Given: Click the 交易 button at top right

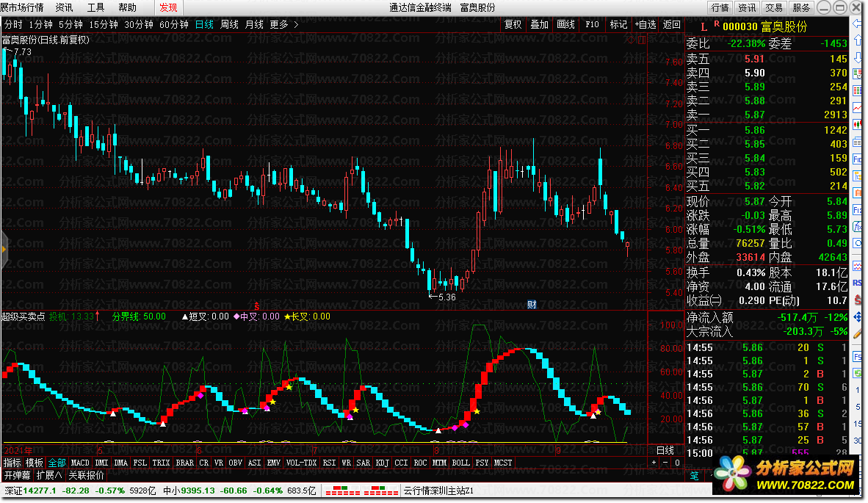Looking at the screenshot, I should (x=774, y=7).
